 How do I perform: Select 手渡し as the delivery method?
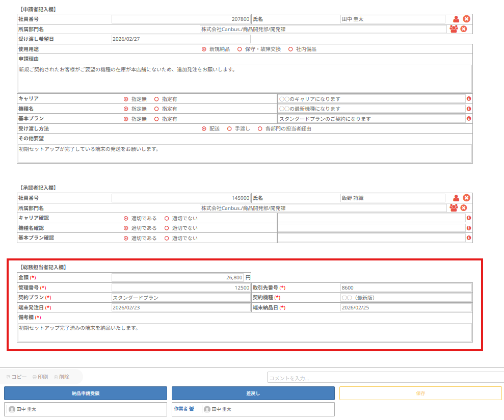coord(229,129)
